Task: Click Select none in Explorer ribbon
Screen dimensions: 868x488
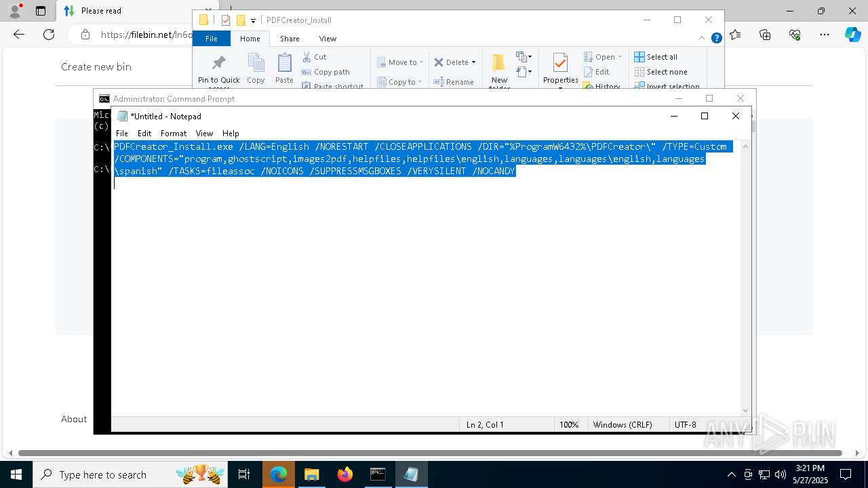Action: (x=660, y=72)
